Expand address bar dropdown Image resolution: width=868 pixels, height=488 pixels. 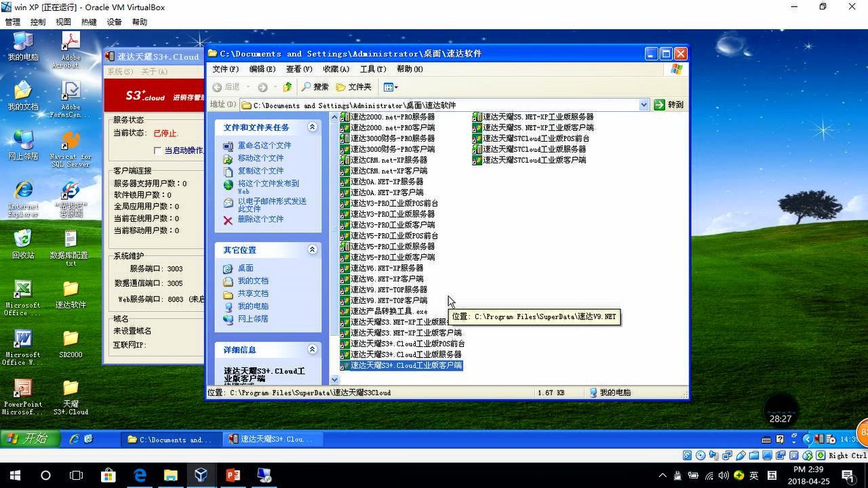tap(644, 105)
